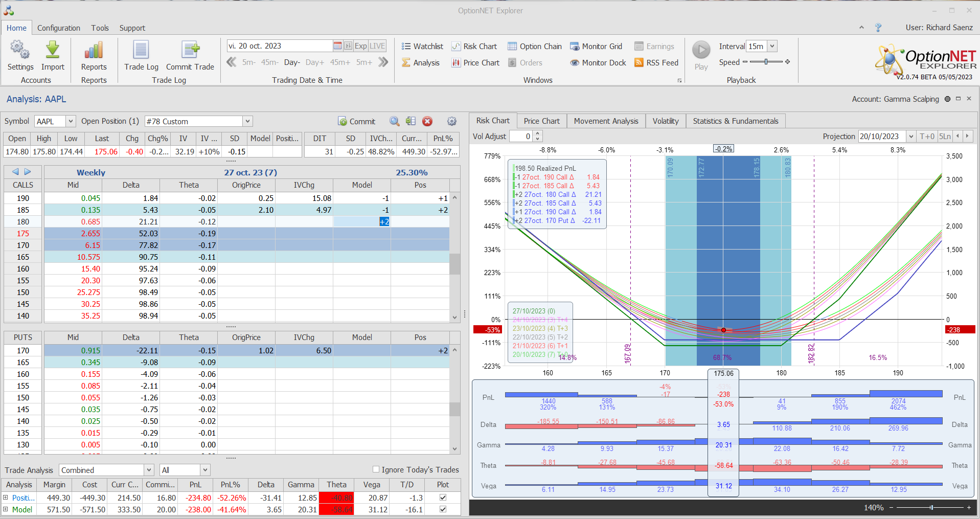Collapse the ribbon with the up chevron
The height and width of the screenshot is (519, 980).
click(x=861, y=28)
